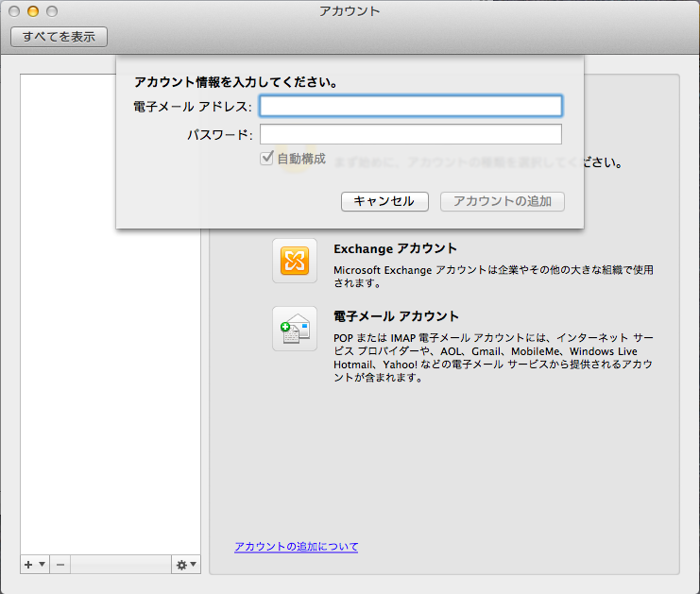The image size is (700, 594).
Task: Click the アカウントの追加 button
Action: point(508,201)
